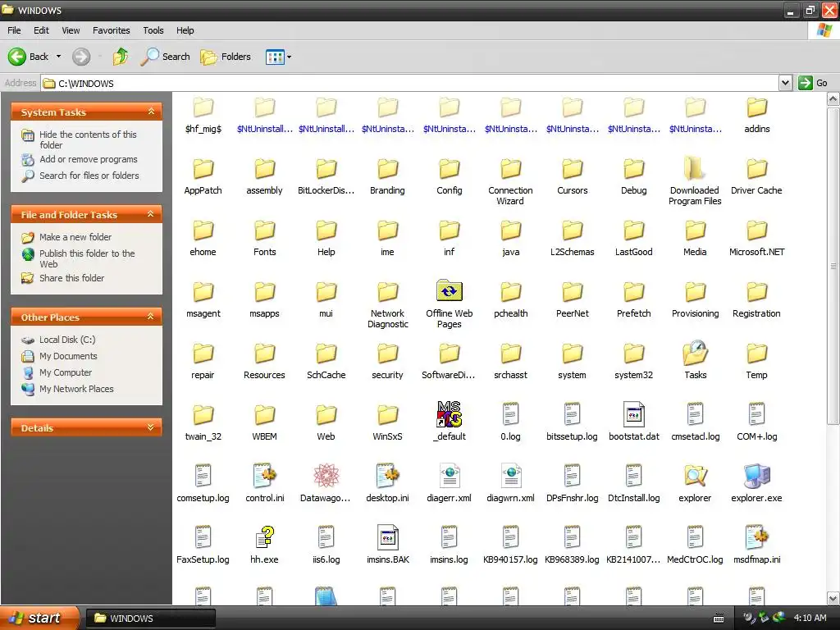Select the Prefetch folder
Viewport: 840px width, 630px height.
click(634, 299)
